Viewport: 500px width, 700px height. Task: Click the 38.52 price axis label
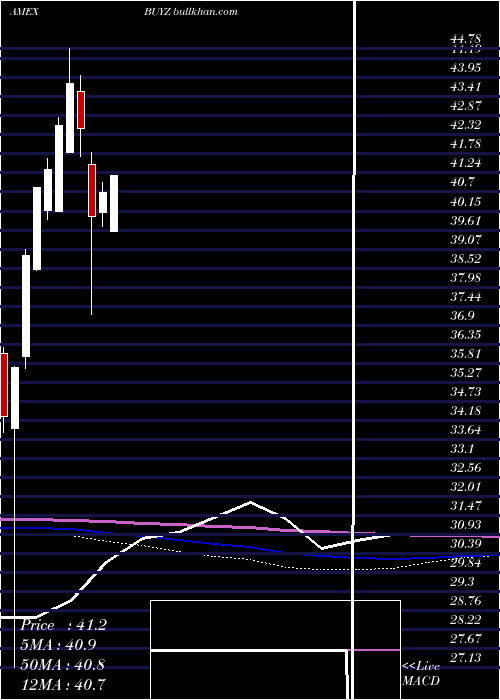465,259
